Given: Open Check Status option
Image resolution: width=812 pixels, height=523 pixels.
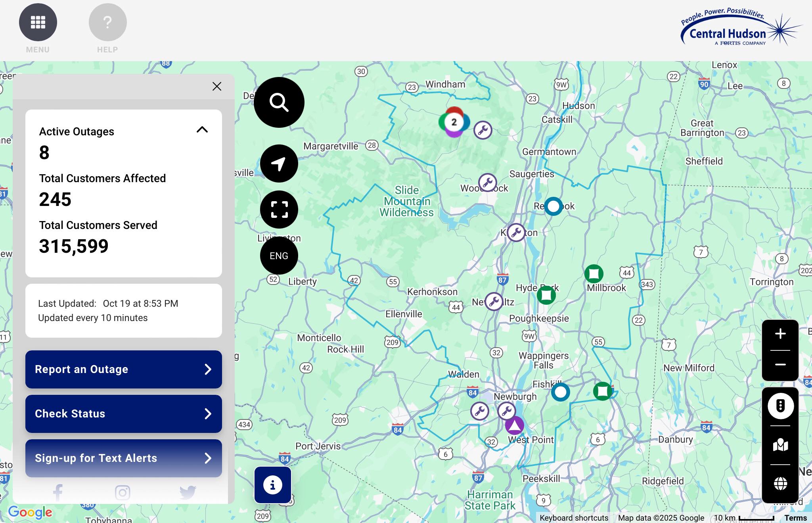Looking at the screenshot, I should point(124,414).
